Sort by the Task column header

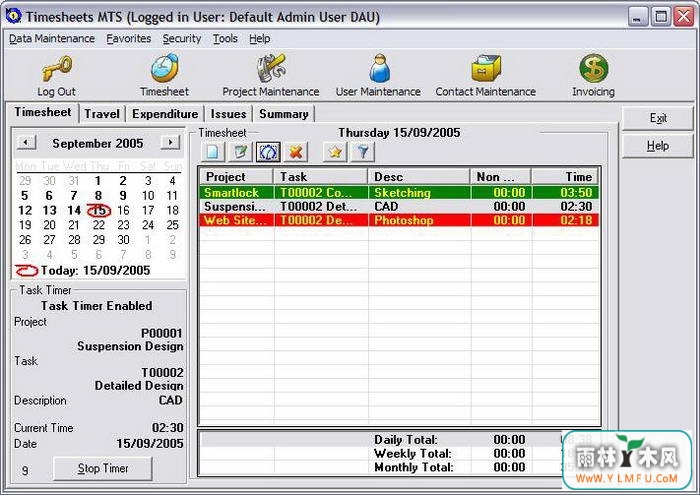[x=321, y=177]
